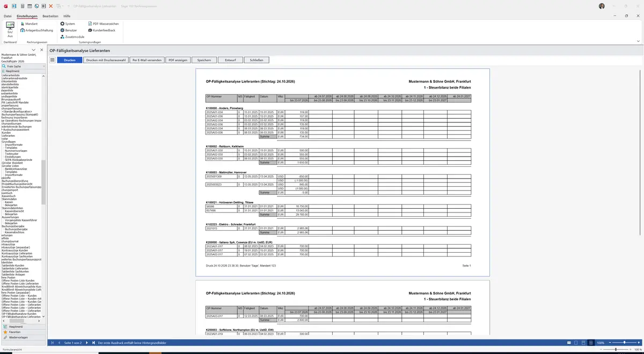Select Favoriten in the navigation panel

point(23,332)
